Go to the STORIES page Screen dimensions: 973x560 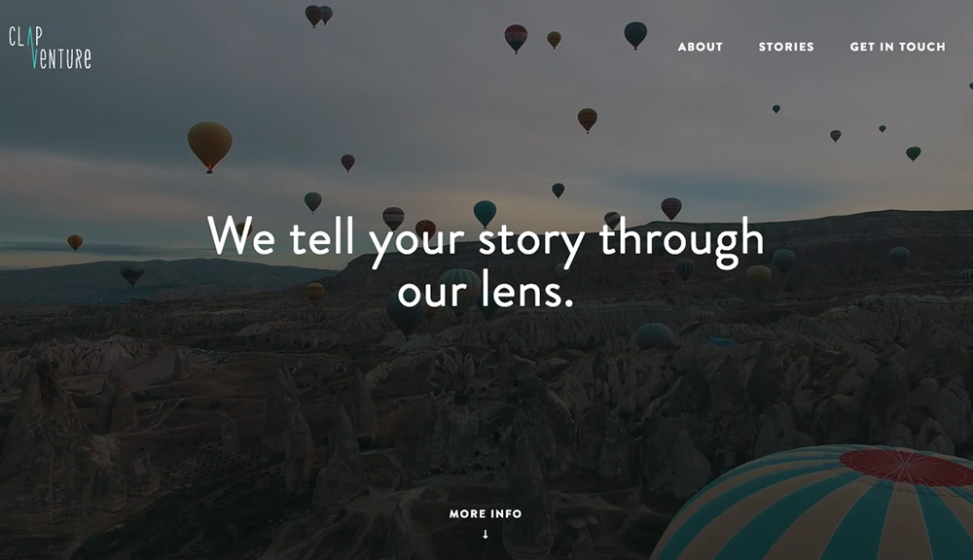(x=785, y=47)
